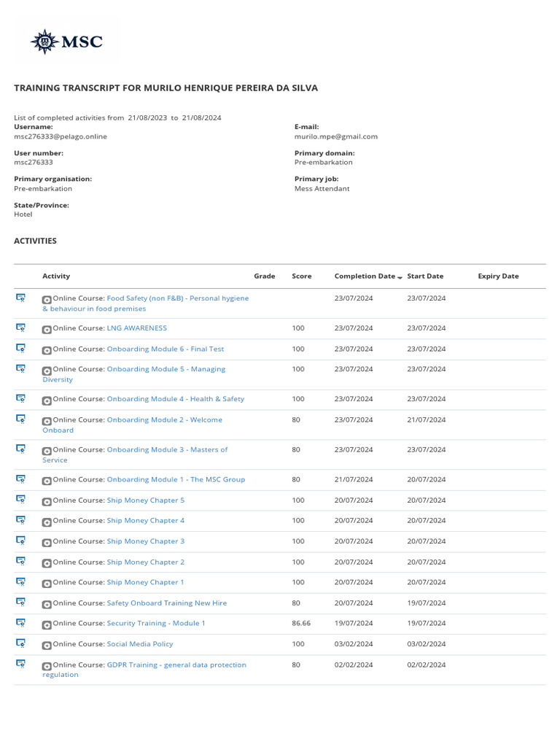Open Onboarding Module 1 - The MSC Group link

(176, 479)
